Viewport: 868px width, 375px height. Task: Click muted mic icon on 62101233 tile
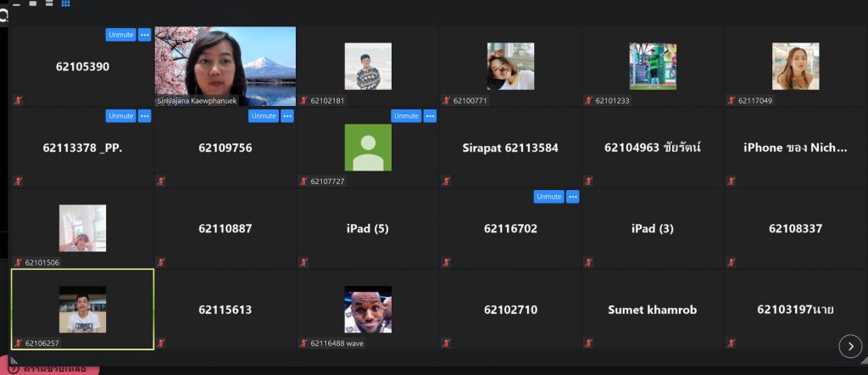tap(588, 100)
